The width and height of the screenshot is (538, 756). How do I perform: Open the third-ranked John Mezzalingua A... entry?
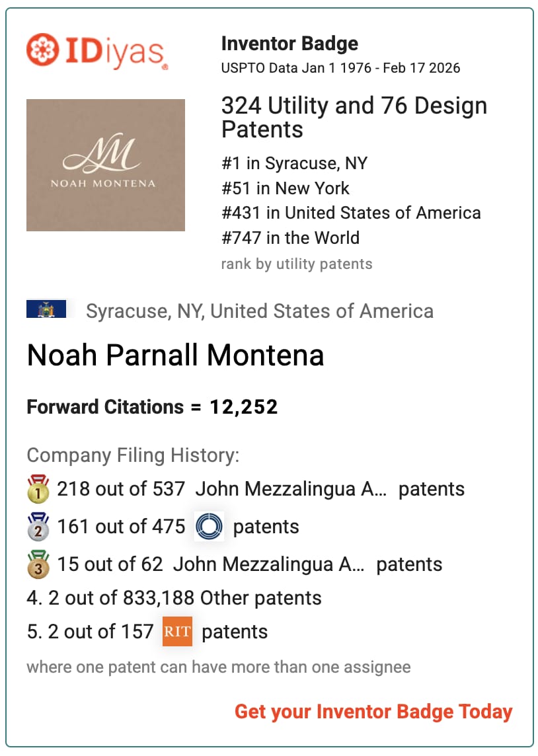(269, 564)
